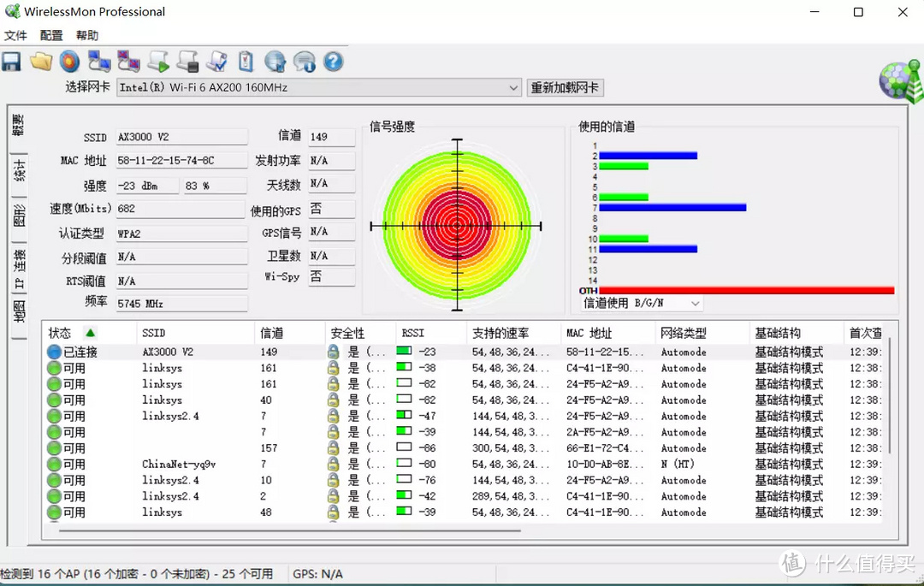Viewport: 924px width, 586px height.
Task: Open the 配置 menu
Action: pyautogui.click(x=50, y=35)
